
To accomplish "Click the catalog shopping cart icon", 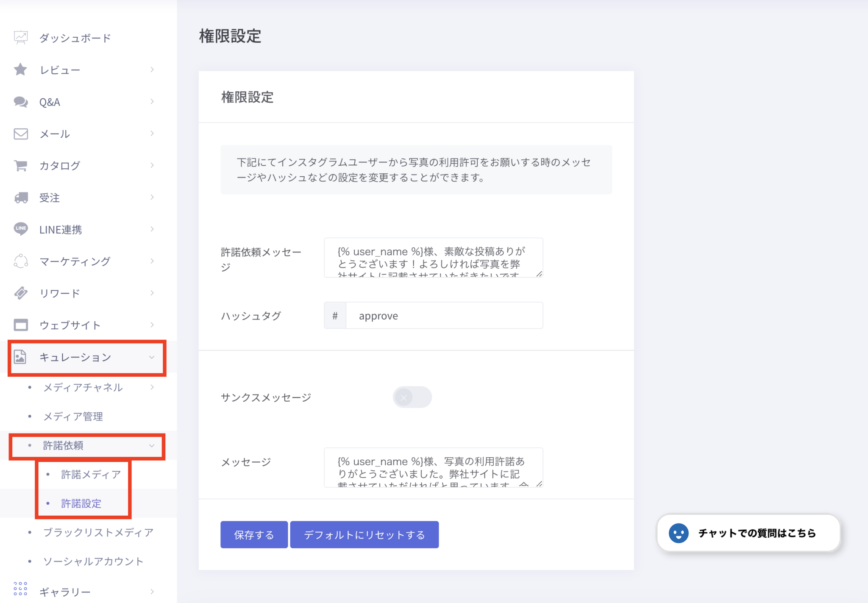I will [x=20, y=165].
